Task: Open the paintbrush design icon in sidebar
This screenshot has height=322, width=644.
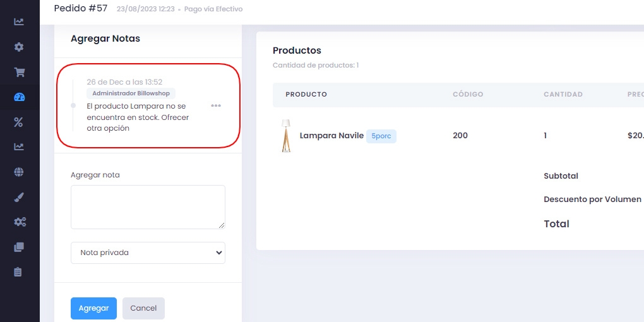Action: pyautogui.click(x=19, y=197)
